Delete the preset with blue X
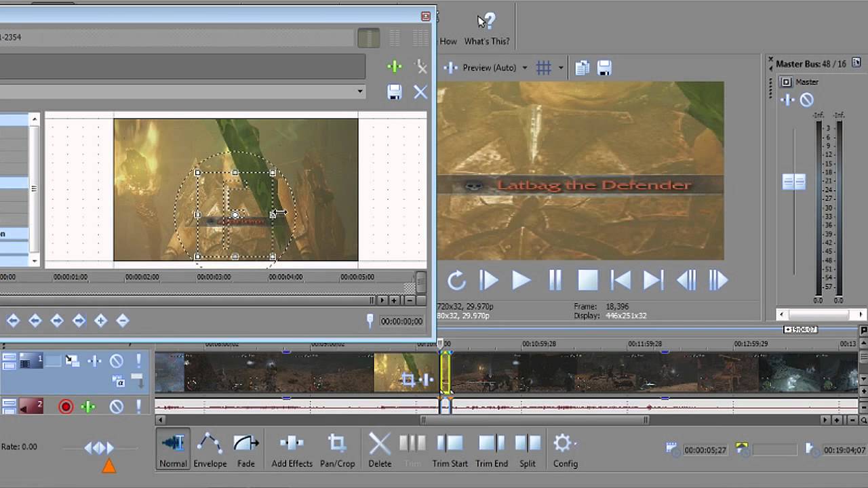 coord(420,92)
